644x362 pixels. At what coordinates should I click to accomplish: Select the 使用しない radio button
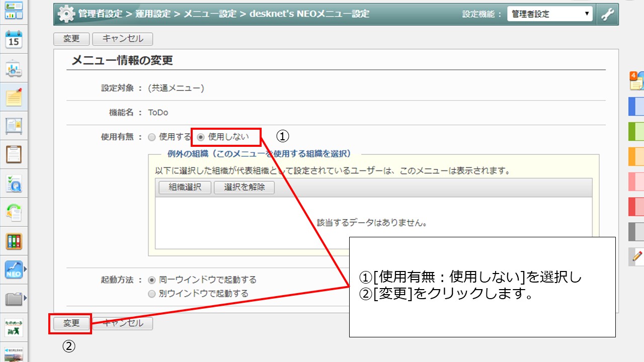point(201,137)
